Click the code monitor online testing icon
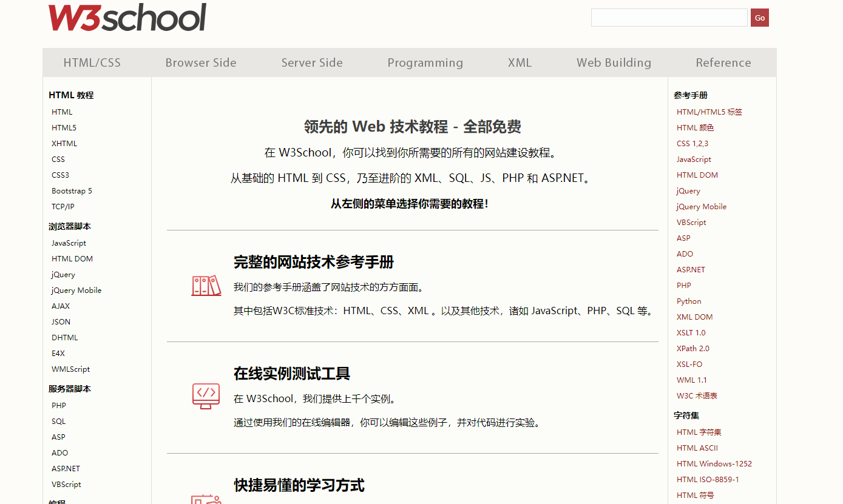The width and height of the screenshot is (843, 504). (x=206, y=395)
